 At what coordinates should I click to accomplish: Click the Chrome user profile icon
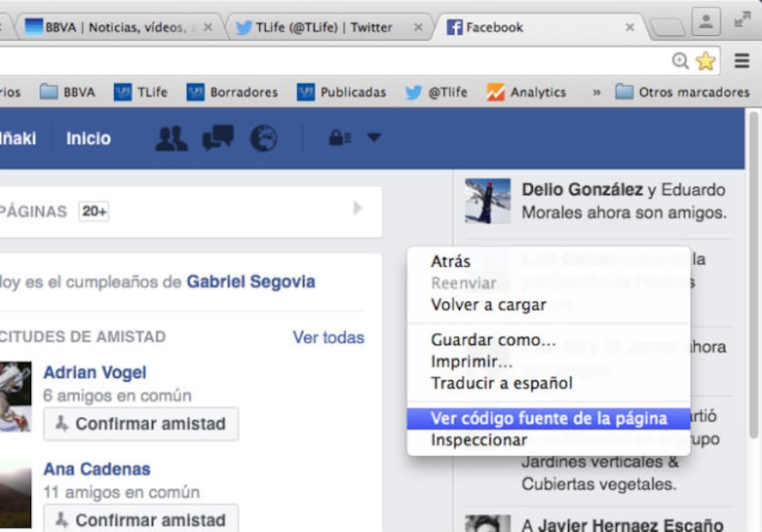tap(705, 21)
